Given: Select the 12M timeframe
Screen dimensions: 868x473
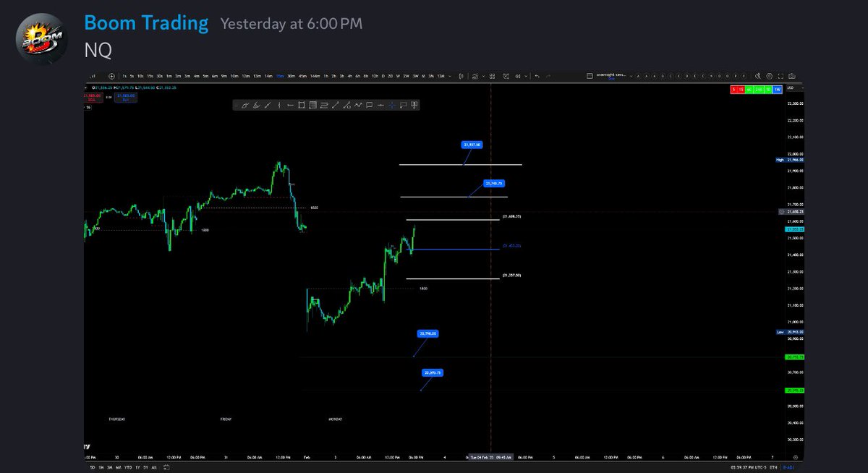Looking at the screenshot, I should [440, 75].
